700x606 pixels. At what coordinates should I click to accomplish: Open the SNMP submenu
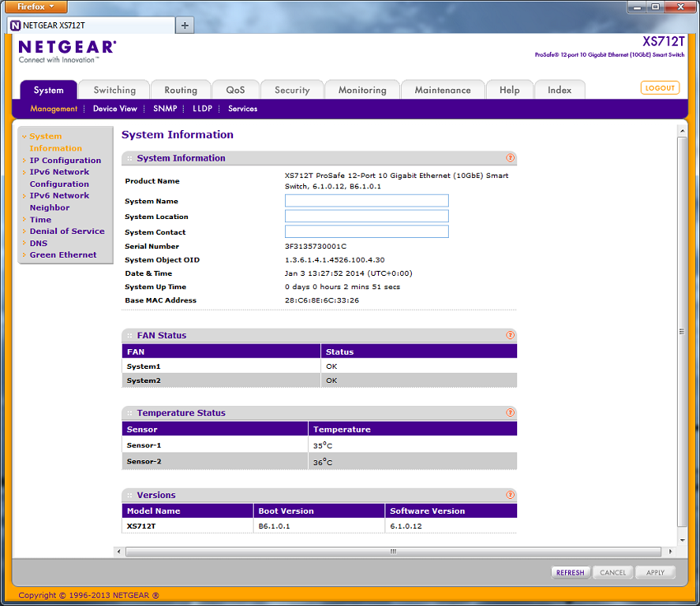(166, 109)
